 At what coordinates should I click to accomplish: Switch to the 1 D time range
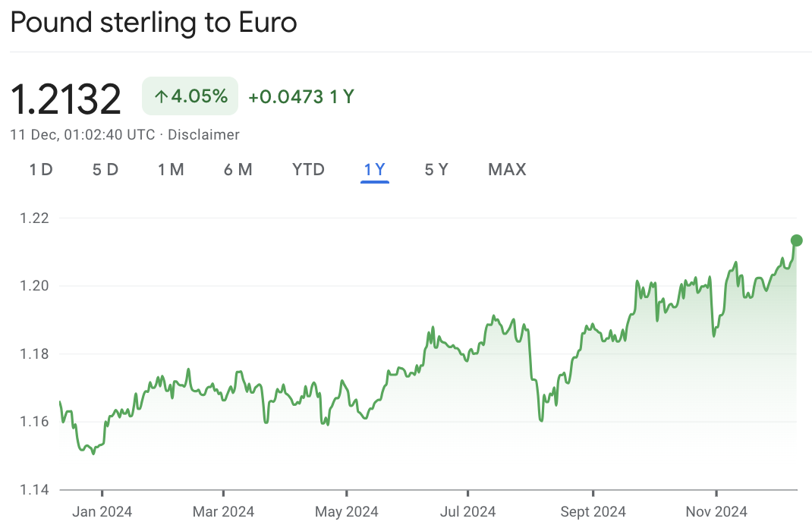41,169
